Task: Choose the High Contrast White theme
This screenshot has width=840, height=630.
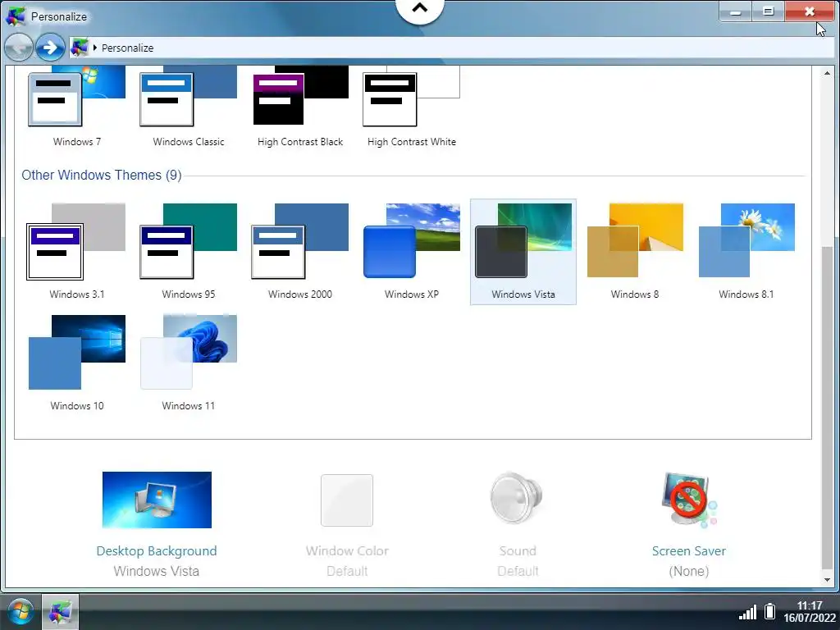Action: 412,107
